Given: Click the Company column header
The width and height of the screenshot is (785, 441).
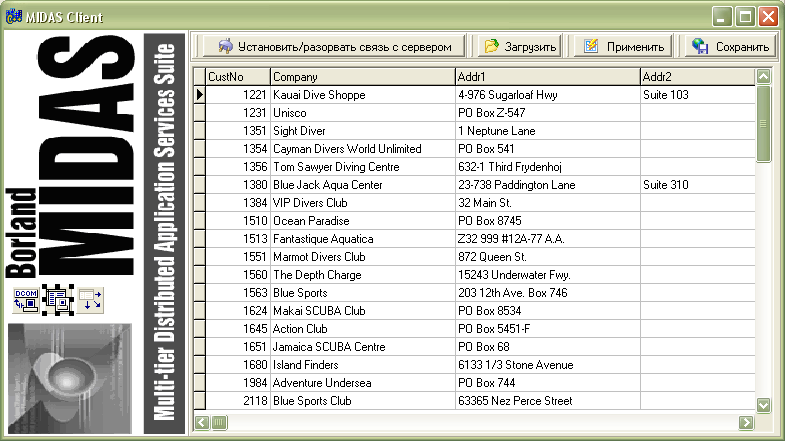Looking at the screenshot, I should (362, 77).
